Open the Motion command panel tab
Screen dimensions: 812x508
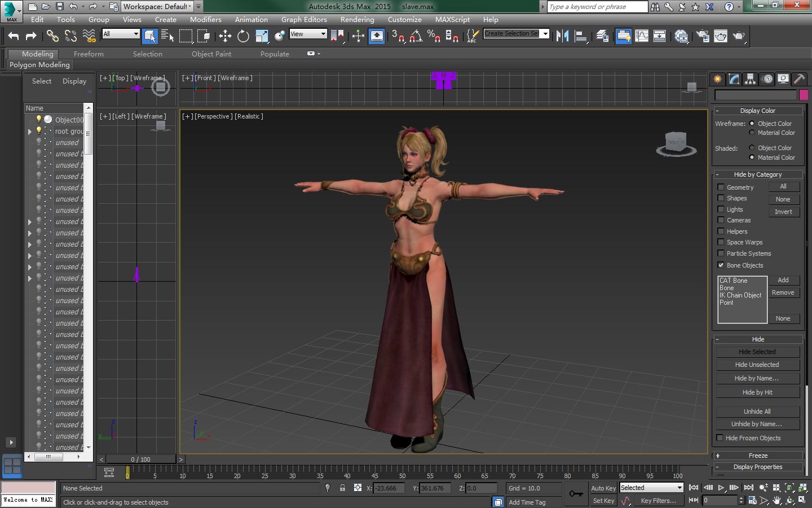coord(767,79)
